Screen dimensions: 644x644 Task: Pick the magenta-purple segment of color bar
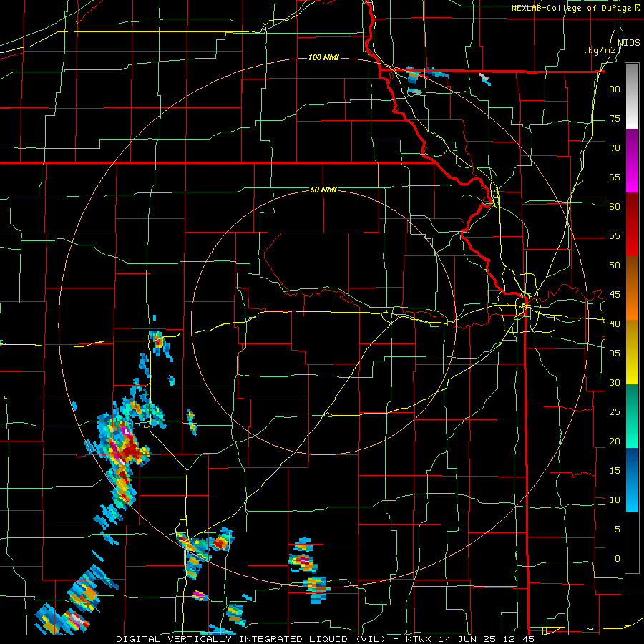tap(632, 160)
